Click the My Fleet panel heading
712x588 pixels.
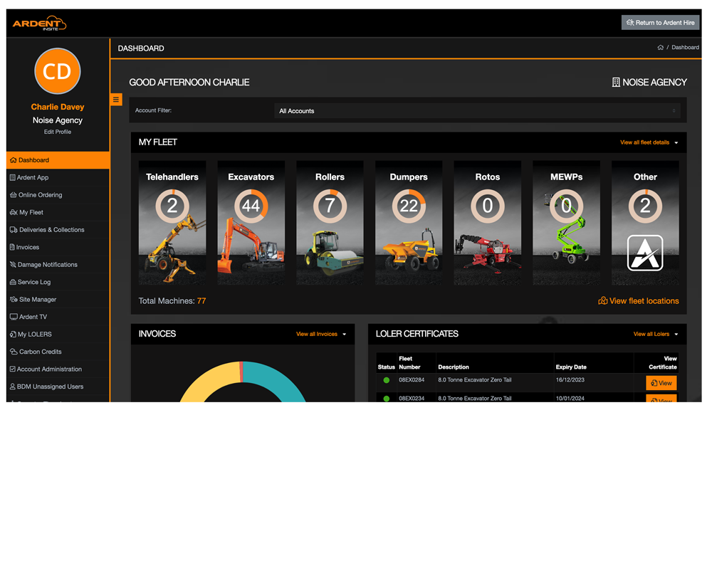pyautogui.click(x=158, y=142)
